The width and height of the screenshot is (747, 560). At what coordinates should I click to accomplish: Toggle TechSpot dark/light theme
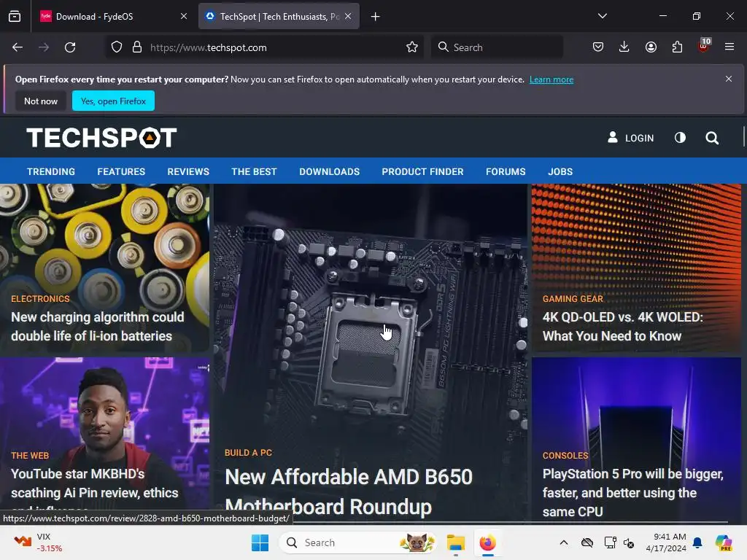point(681,138)
